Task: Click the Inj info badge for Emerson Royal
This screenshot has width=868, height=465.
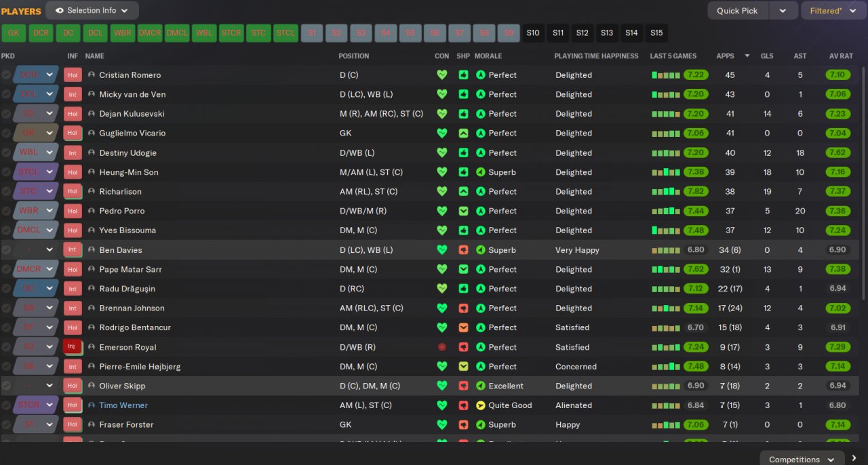Action: pyautogui.click(x=73, y=347)
